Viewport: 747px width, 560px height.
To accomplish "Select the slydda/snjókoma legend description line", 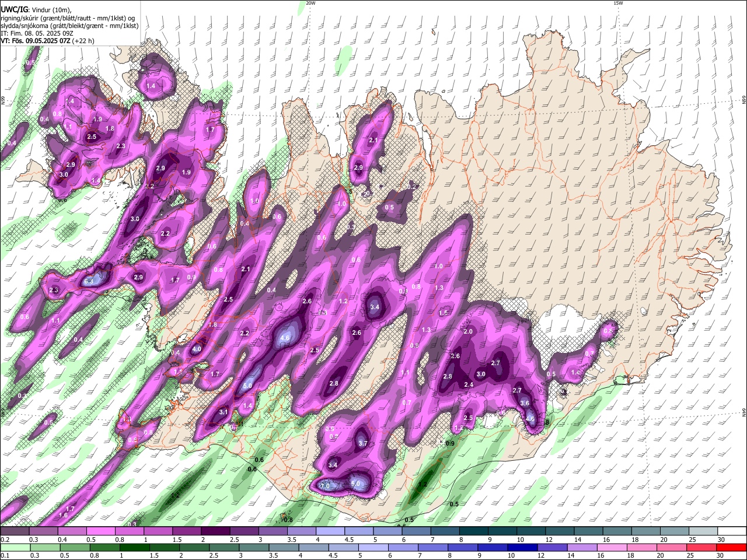I will click(69, 26).
